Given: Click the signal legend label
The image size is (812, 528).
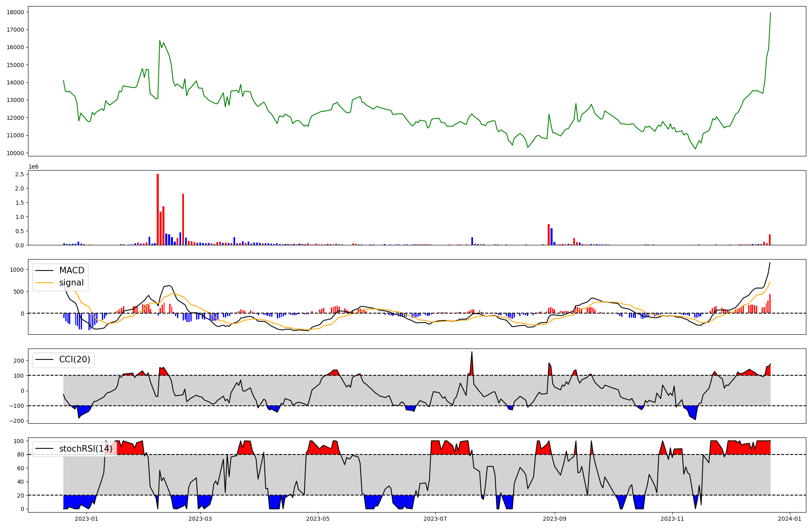Looking at the screenshot, I should point(71,283).
